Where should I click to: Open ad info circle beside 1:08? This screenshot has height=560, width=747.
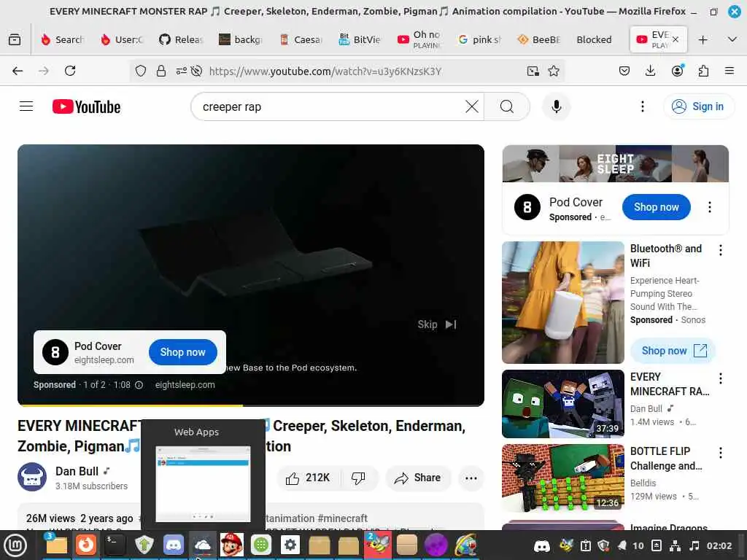click(x=139, y=385)
